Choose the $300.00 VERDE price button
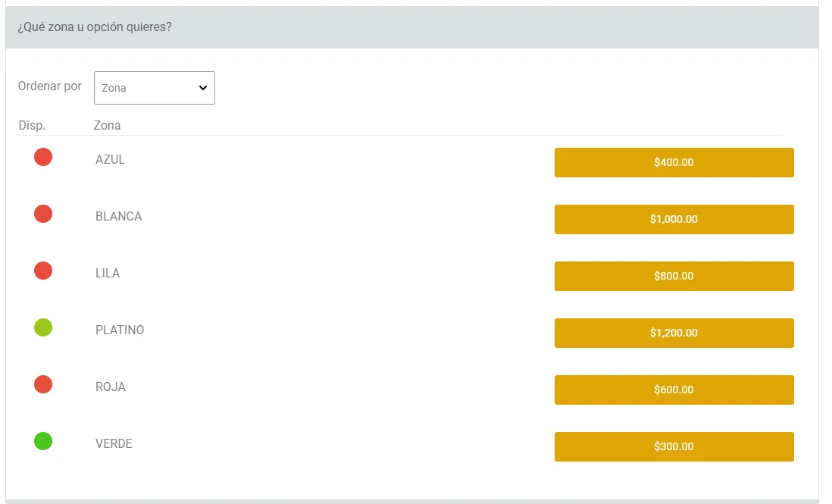This screenshot has width=832, height=504. (x=674, y=446)
